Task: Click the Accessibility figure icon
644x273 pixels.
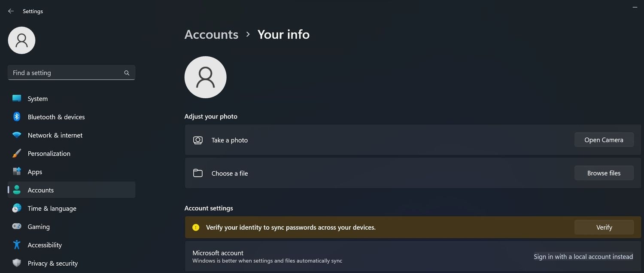Action: [17, 245]
